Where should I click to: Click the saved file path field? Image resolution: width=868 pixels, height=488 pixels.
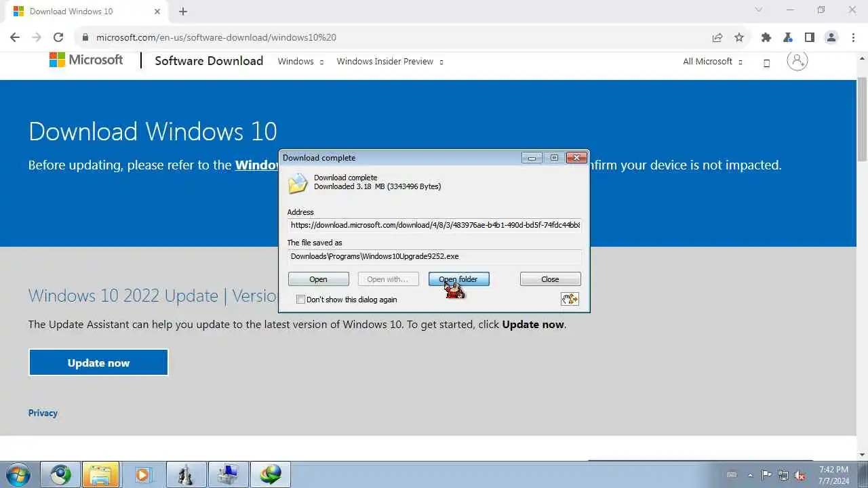point(434,256)
